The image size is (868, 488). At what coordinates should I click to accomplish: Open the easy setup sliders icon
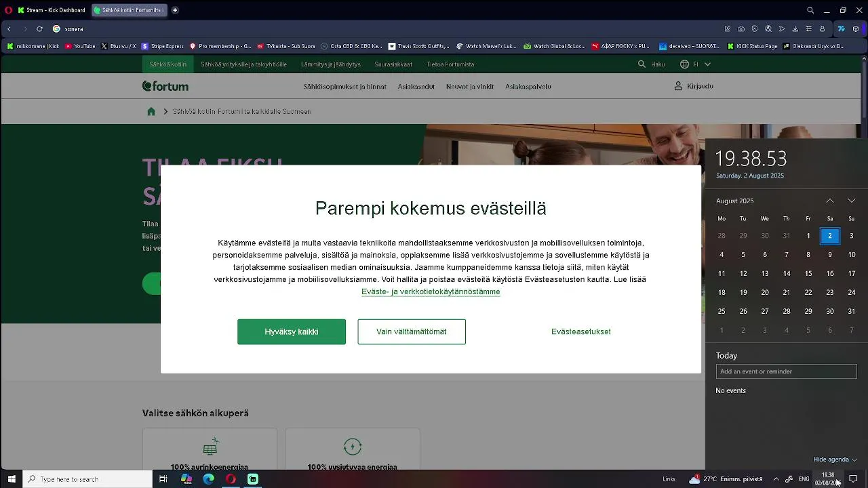[809, 29]
